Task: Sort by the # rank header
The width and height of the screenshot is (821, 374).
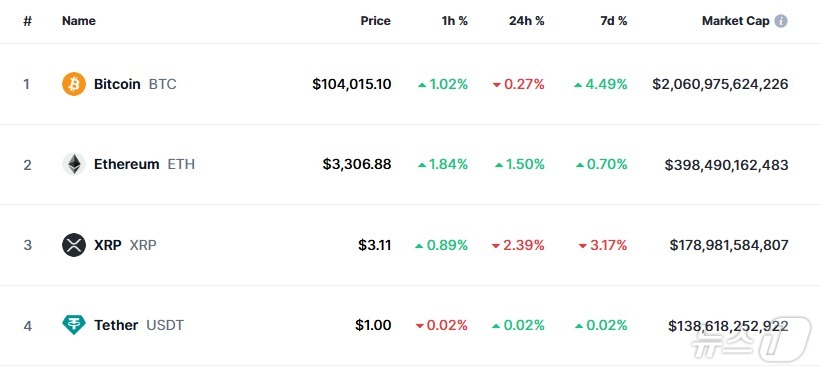Action: click(x=28, y=21)
